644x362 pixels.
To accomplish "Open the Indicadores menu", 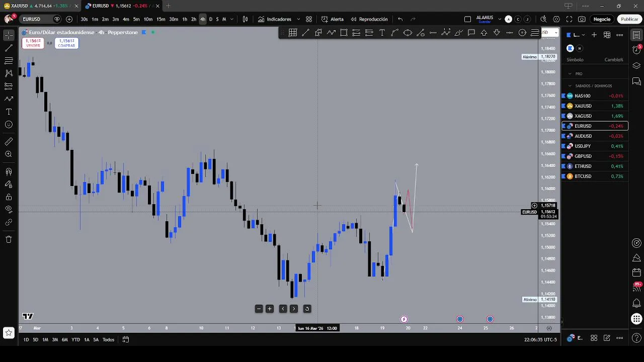I will (275, 19).
